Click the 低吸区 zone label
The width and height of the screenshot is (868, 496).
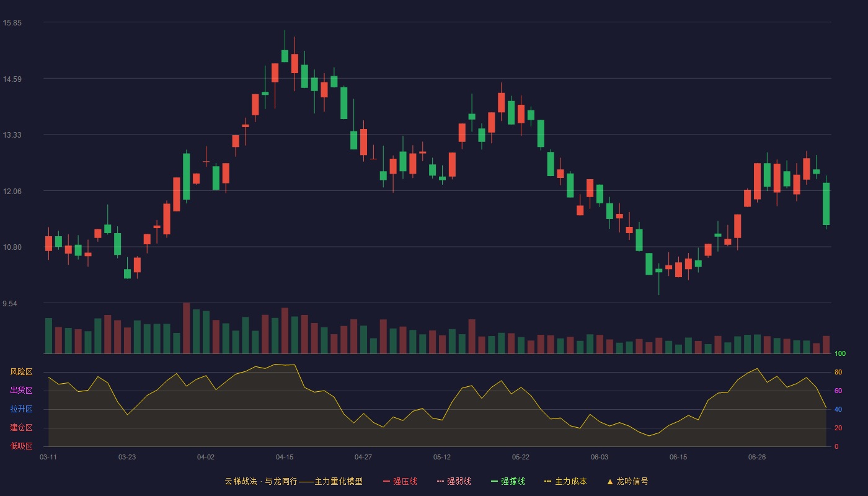coord(22,446)
